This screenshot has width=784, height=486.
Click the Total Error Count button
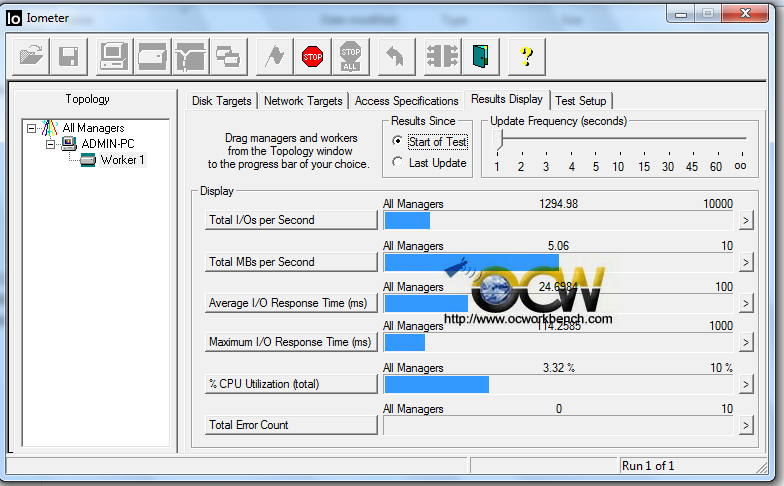[x=291, y=425]
